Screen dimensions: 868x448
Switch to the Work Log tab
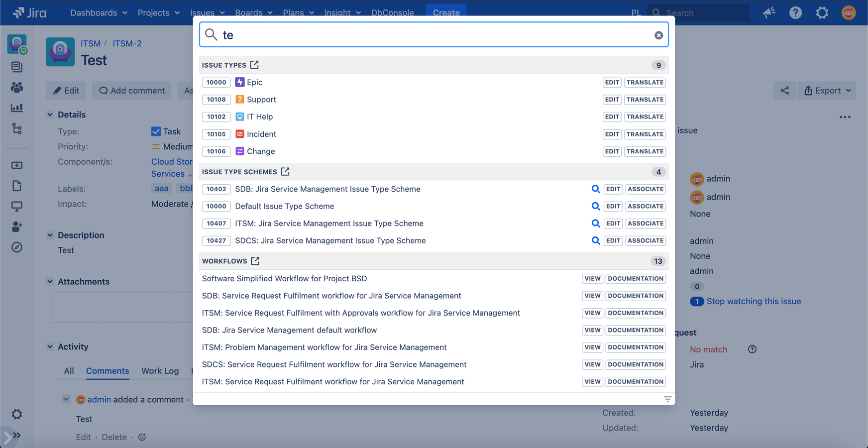click(x=160, y=371)
